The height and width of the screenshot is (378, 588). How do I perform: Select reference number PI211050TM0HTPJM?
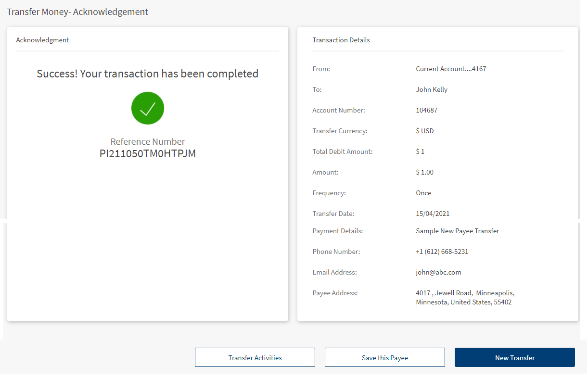point(148,154)
